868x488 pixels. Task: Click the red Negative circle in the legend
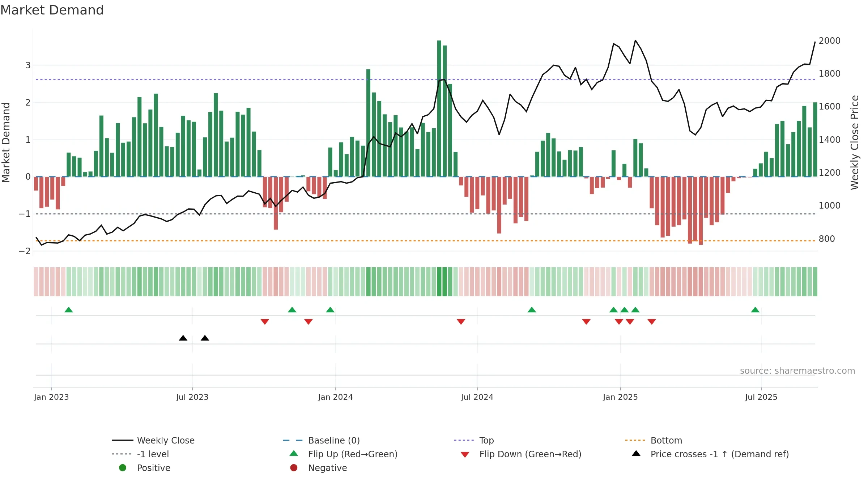(x=294, y=468)
